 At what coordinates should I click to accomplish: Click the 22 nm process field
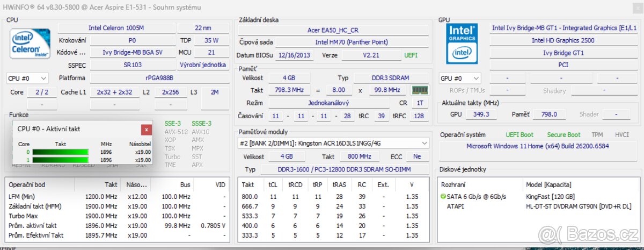click(203, 27)
